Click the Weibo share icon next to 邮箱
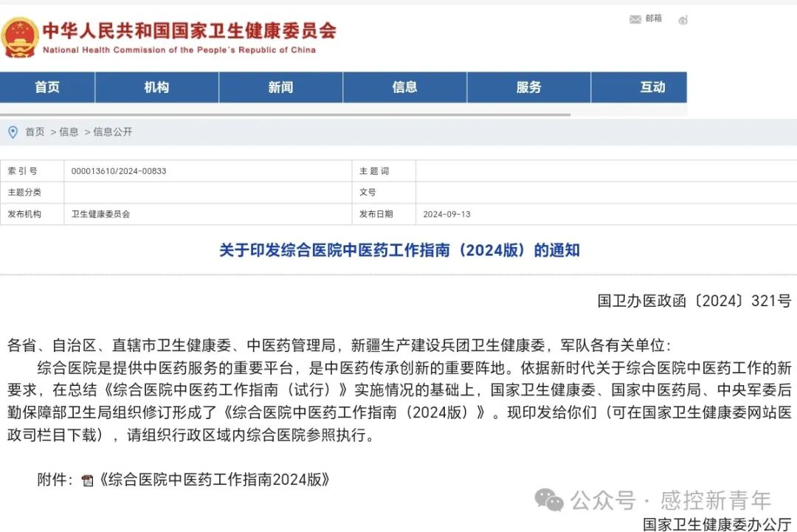The width and height of the screenshot is (797, 532). [683, 19]
